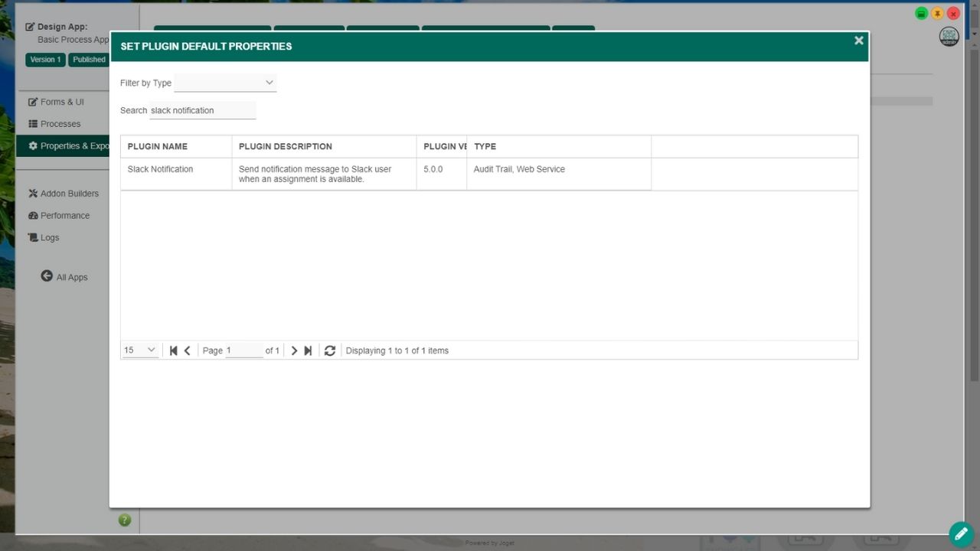
Task: Click the teal pencil edit icon
Action: [x=960, y=533]
